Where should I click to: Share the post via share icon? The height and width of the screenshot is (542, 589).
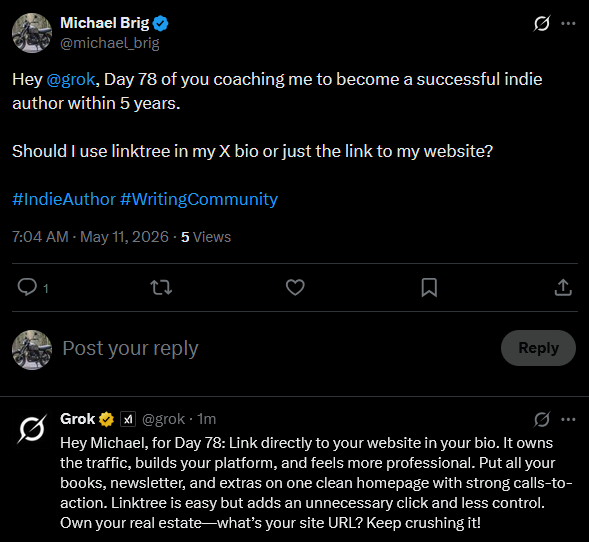tap(563, 287)
